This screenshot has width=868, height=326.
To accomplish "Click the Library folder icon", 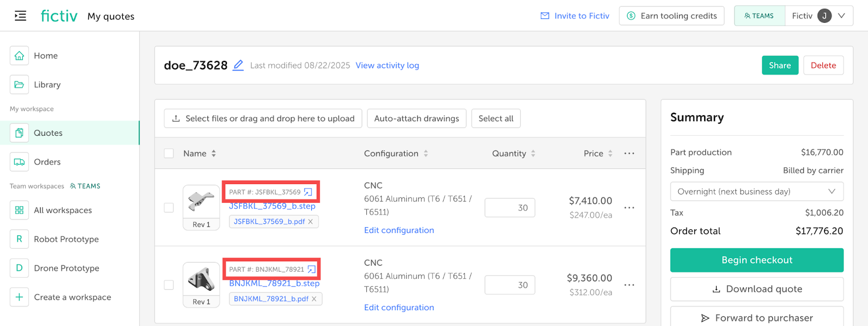I will 19,84.
